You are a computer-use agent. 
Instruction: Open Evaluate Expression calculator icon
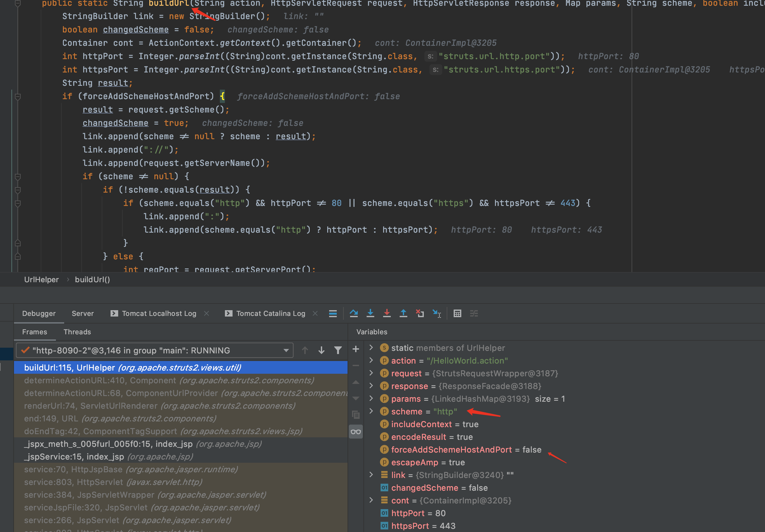coord(457,313)
